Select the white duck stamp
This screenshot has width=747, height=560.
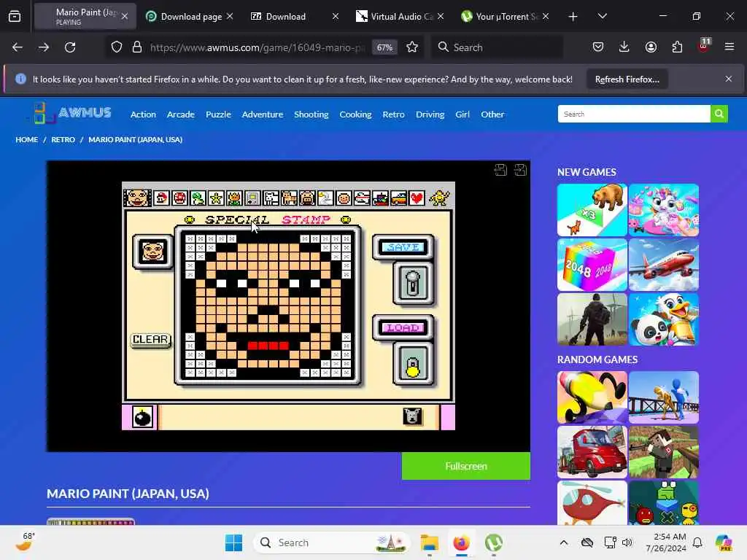point(325,198)
